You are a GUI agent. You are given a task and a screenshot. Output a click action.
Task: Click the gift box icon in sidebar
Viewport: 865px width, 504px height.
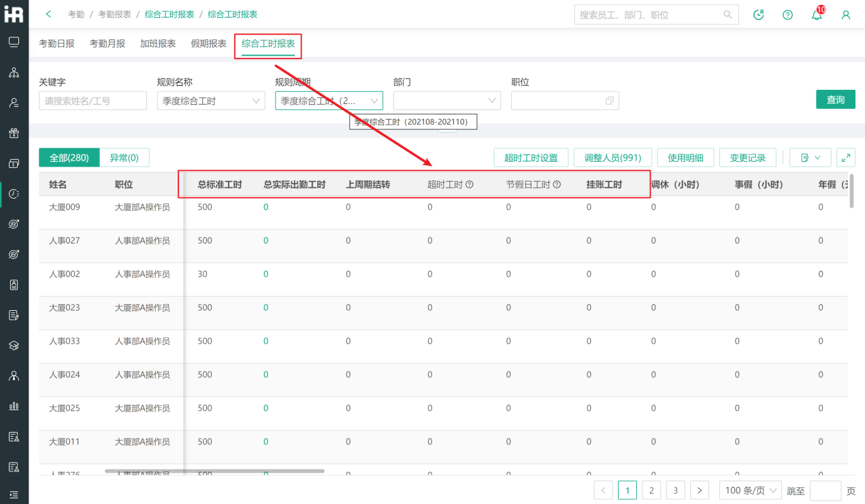[x=14, y=133]
